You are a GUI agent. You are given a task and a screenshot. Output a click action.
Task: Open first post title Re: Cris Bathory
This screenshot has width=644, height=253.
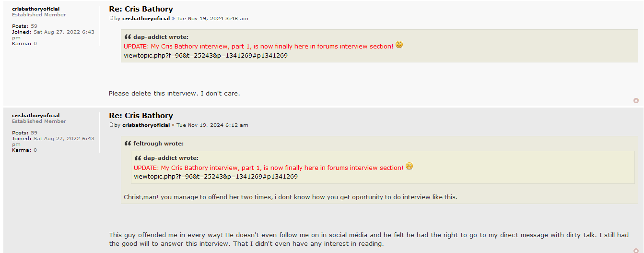tap(141, 9)
